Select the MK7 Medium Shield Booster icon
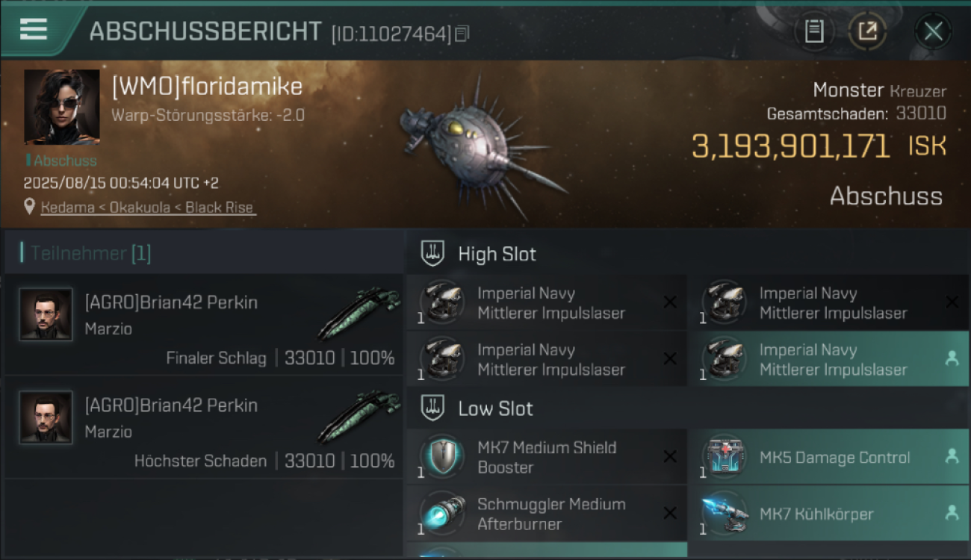The width and height of the screenshot is (971, 560). 441,457
